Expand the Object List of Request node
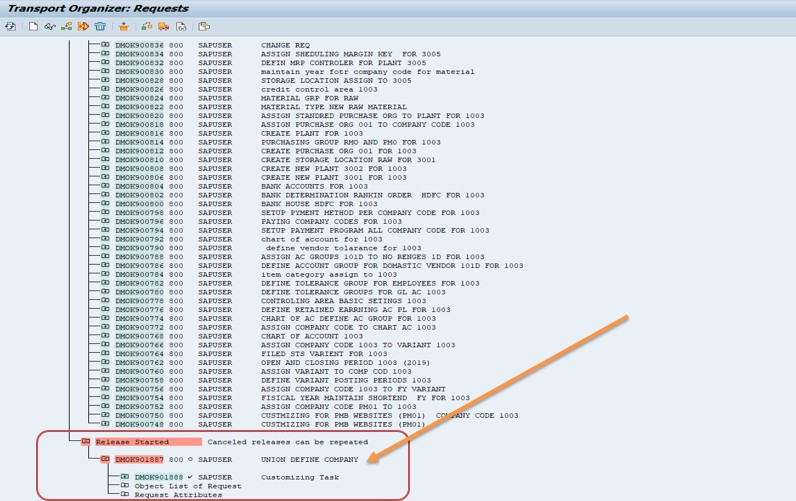796x501 pixels. pos(125,487)
